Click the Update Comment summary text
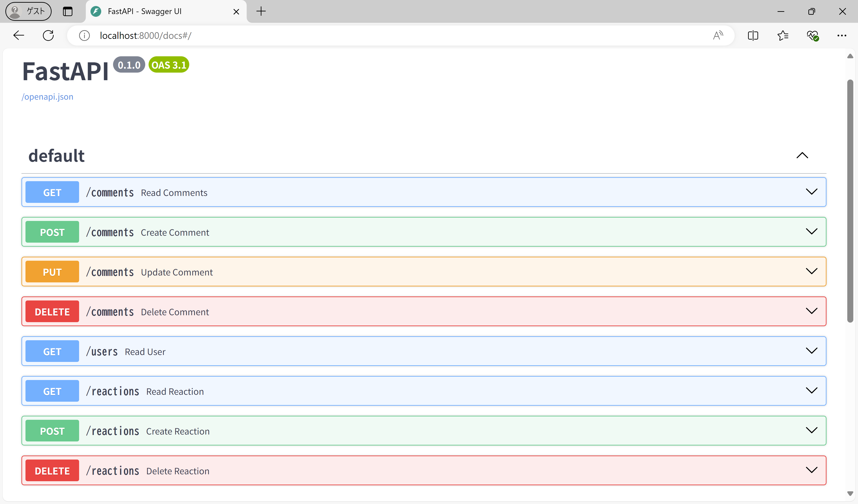This screenshot has width=858, height=504. [x=177, y=272]
